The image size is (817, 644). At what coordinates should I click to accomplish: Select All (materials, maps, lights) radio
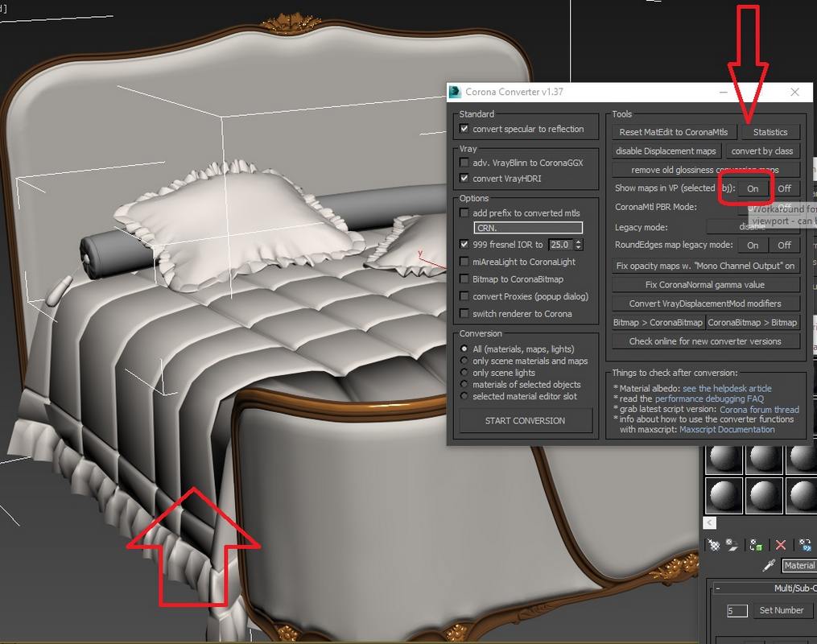464,349
